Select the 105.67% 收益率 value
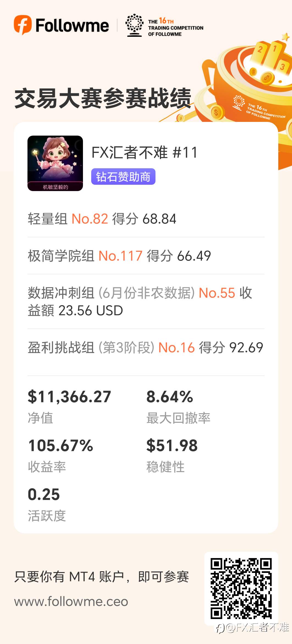 (61, 445)
